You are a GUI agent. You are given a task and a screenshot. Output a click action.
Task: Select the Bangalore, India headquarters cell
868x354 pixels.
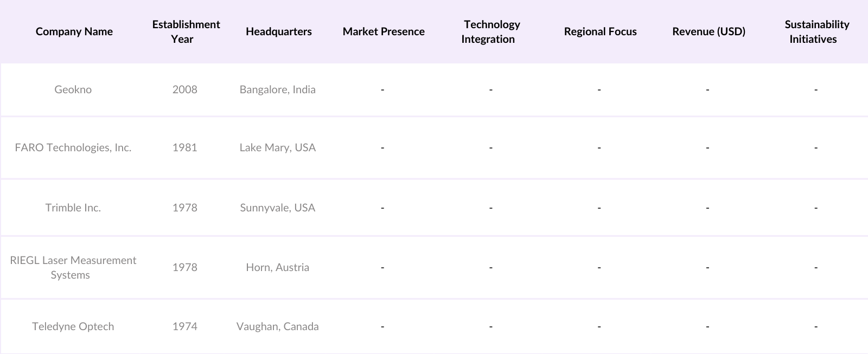point(277,89)
